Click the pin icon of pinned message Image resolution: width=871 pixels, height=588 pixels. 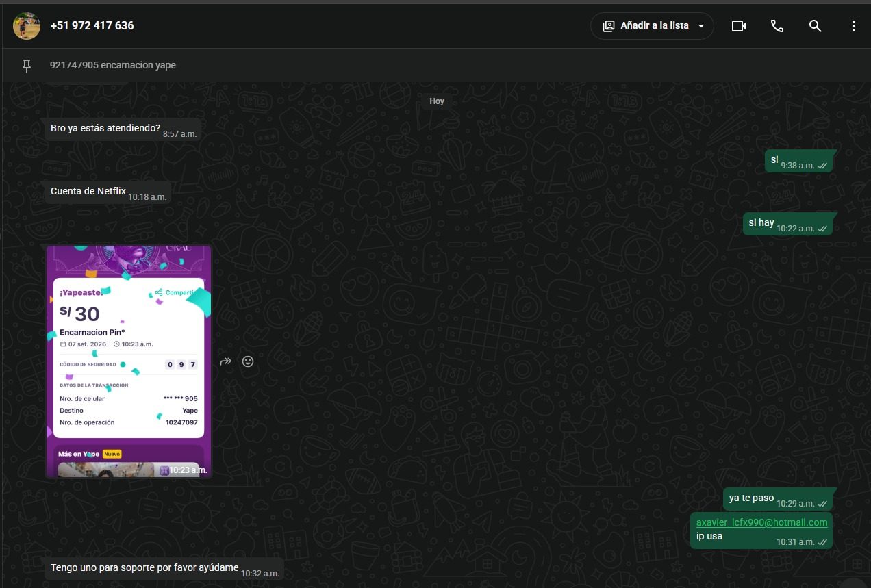coord(27,66)
